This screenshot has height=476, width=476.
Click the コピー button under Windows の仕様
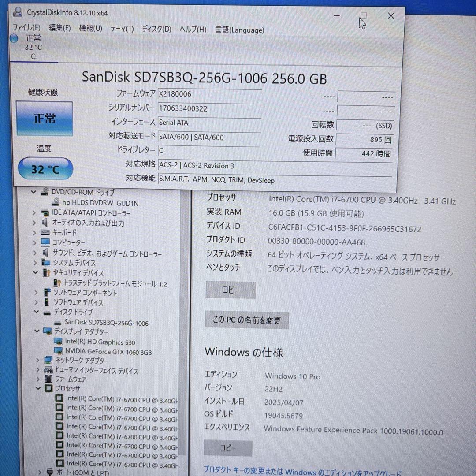pyautogui.click(x=228, y=448)
